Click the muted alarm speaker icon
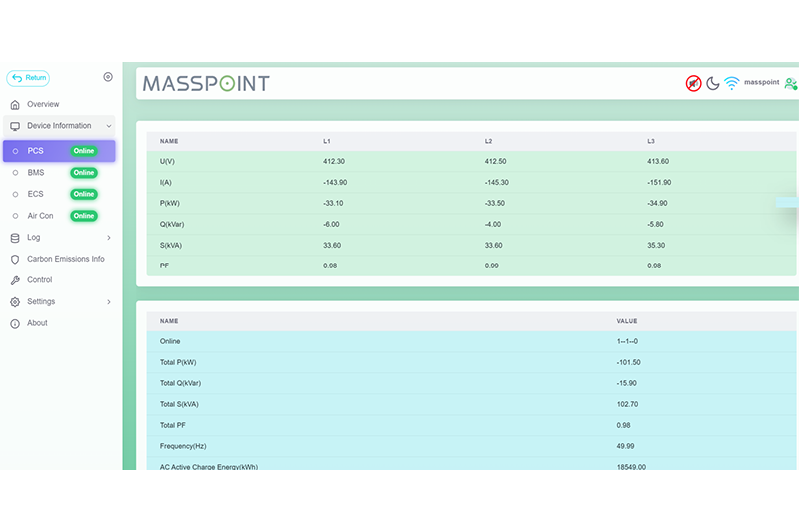This screenshot has width=799, height=532. click(x=693, y=83)
